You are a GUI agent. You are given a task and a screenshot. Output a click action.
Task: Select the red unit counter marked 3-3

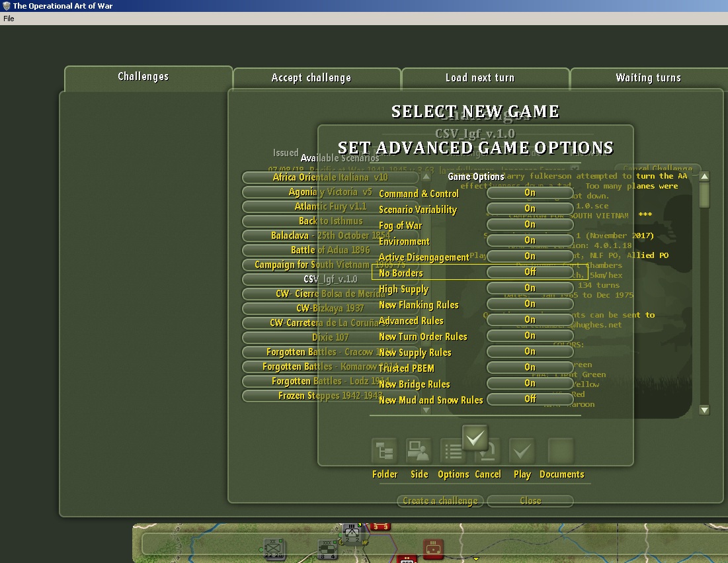click(x=381, y=527)
